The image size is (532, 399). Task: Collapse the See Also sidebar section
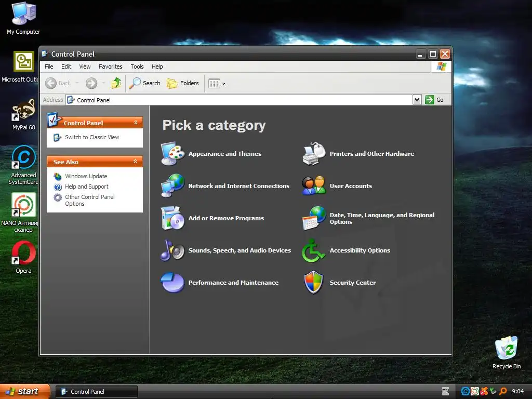pyautogui.click(x=136, y=162)
